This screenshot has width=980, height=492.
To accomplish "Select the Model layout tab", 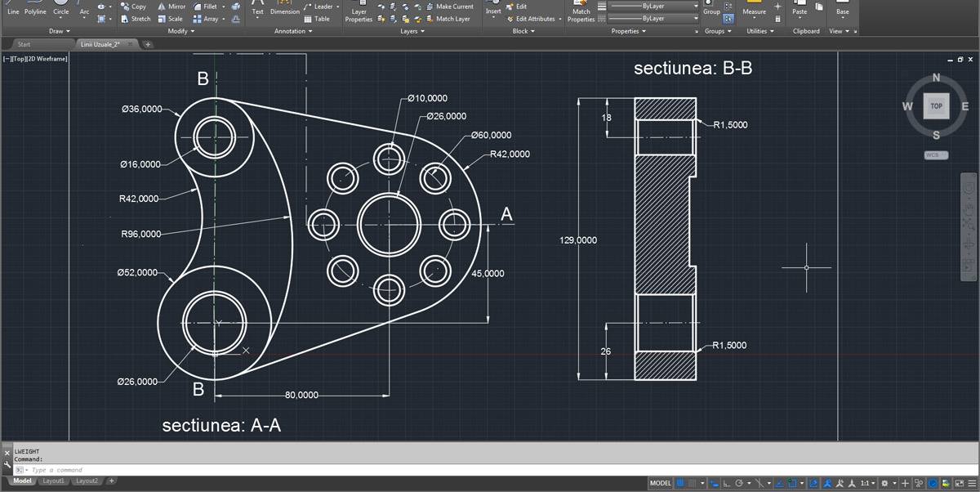I will [22, 481].
